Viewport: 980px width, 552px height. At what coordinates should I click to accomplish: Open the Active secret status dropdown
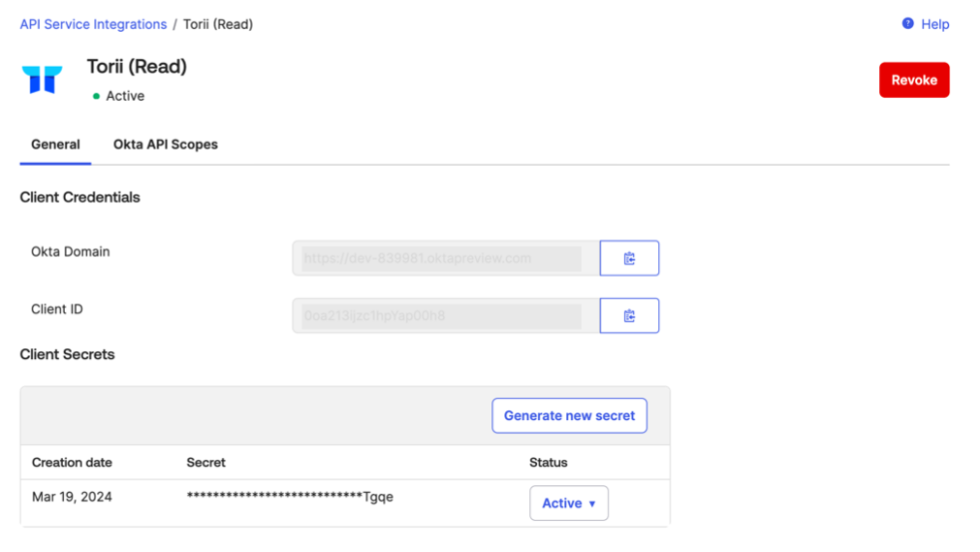(569, 503)
